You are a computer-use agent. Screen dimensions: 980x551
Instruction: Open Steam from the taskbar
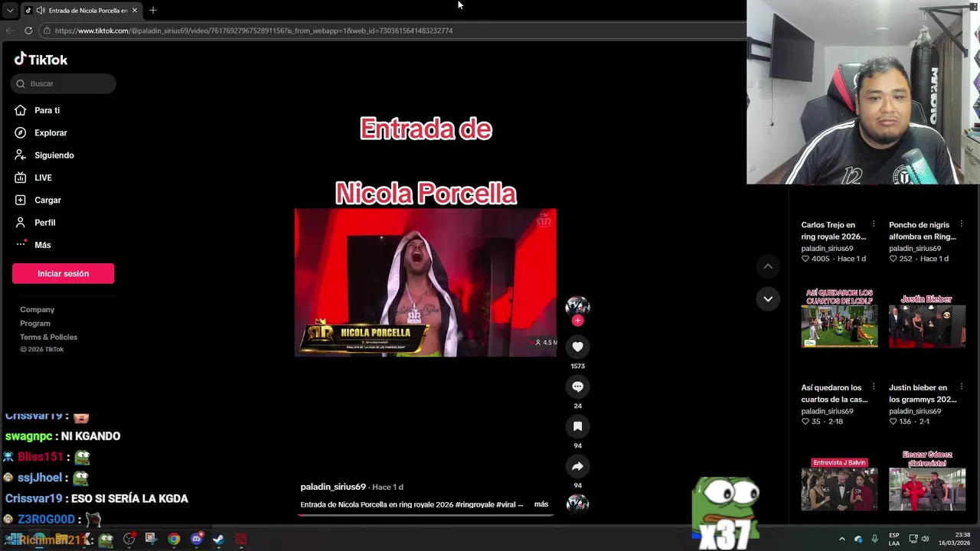click(x=218, y=539)
